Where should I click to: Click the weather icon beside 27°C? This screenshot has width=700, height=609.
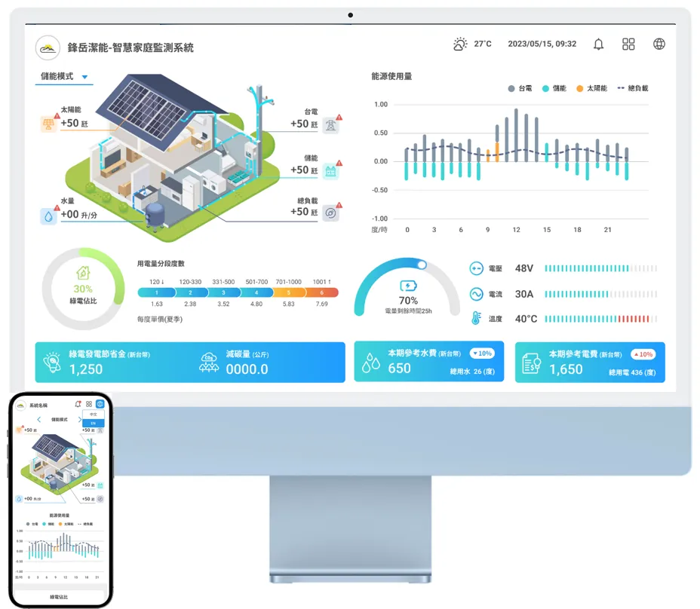click(x=460, y=44)
